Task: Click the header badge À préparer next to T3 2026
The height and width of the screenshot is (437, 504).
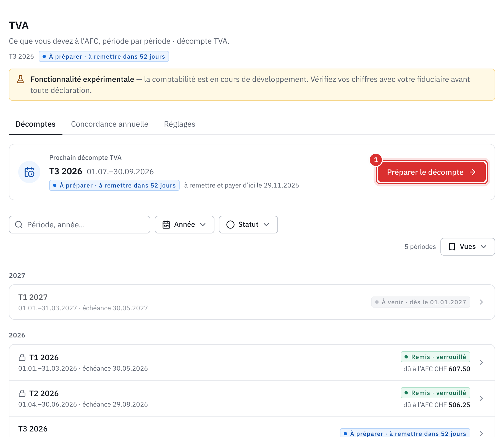Action: (x=104, y=56)
